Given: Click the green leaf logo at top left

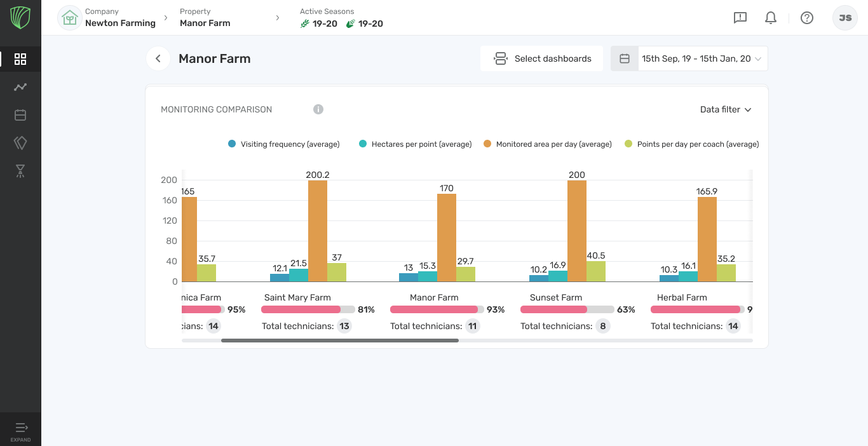Looking at the screenshot, I should click(x=20, y=18).
